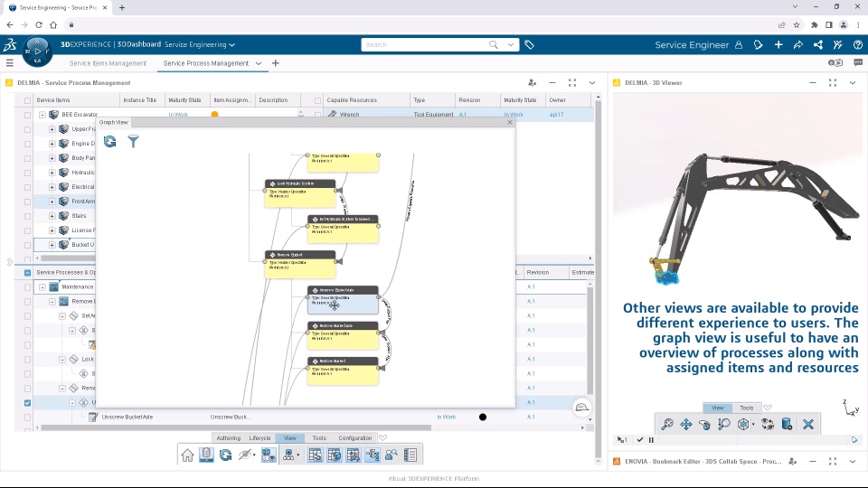
Task: Toggle the Capable Resources header checkbox
Action: coord(317,100)
